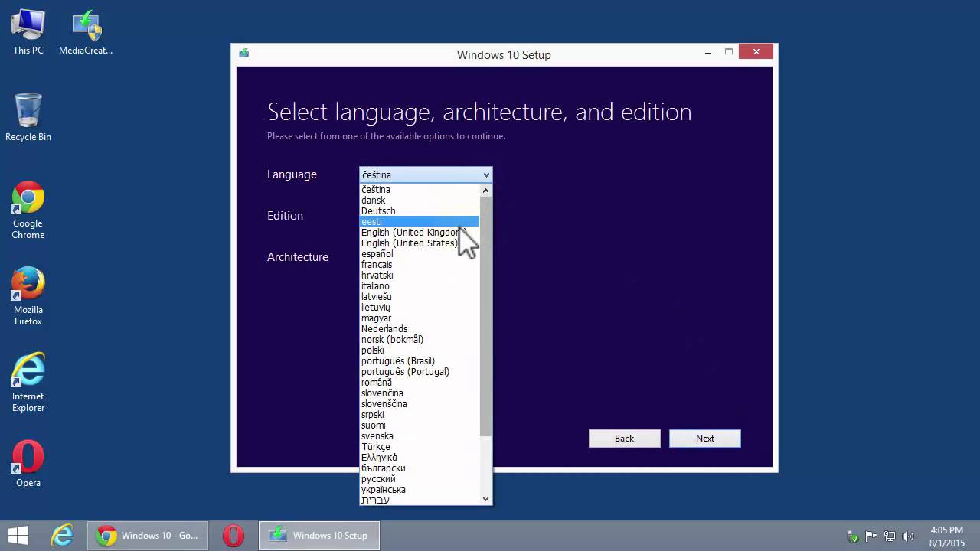The width and height of the screenshot is (980, 551).
Task: Select română language option
Action: [420, 382]
